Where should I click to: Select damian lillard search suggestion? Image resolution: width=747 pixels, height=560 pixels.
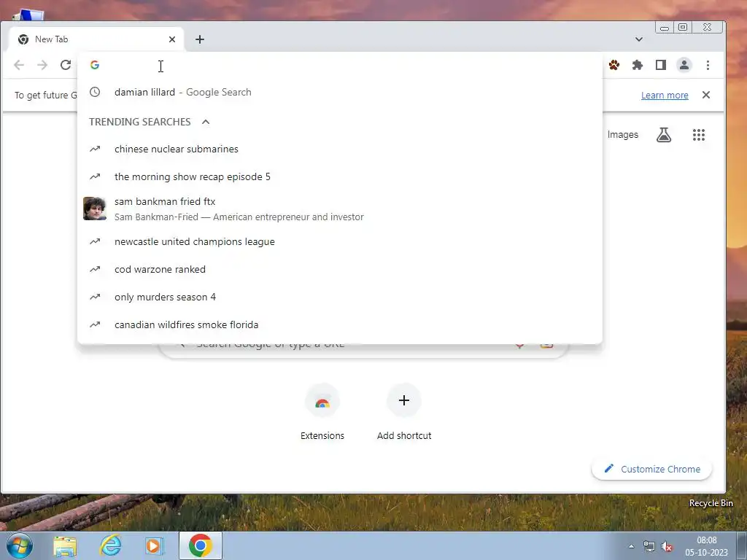pos(340,92)
